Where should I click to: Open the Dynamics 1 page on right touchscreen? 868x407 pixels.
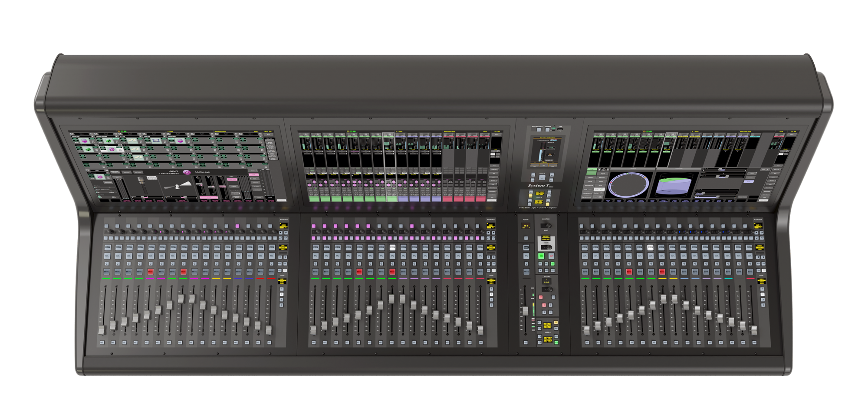pyautogui.click(x=587, y=193)
